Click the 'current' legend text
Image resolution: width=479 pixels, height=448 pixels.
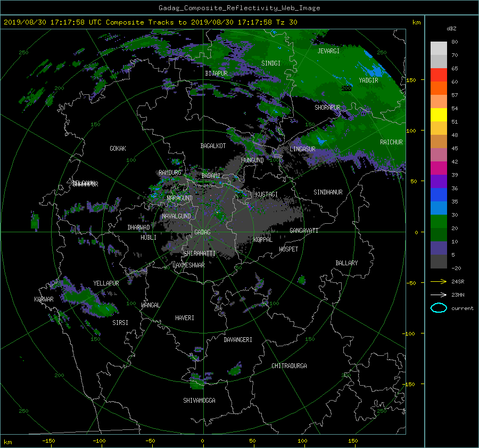(x=463, y=308)
